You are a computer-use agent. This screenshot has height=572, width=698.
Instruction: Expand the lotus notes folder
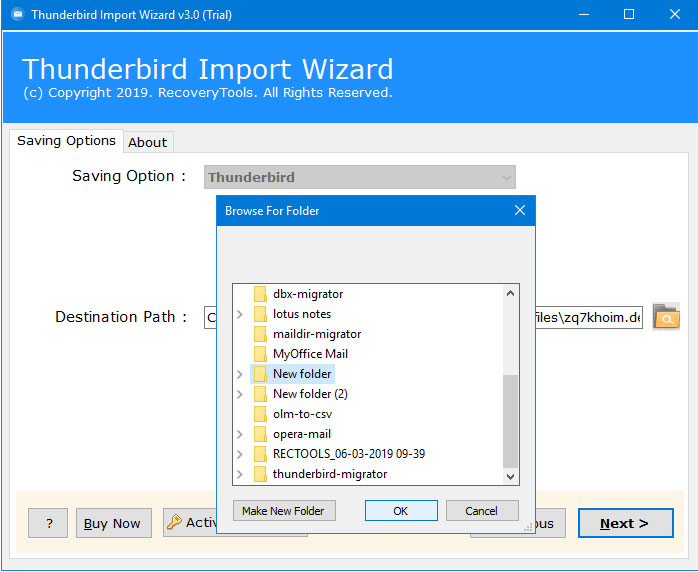click(x=240, y=314)
